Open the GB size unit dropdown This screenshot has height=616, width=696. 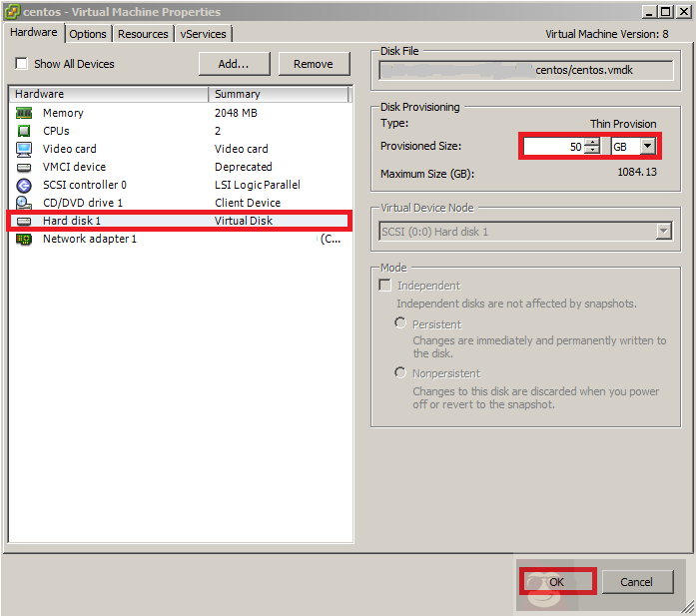[x=647, y=146]
